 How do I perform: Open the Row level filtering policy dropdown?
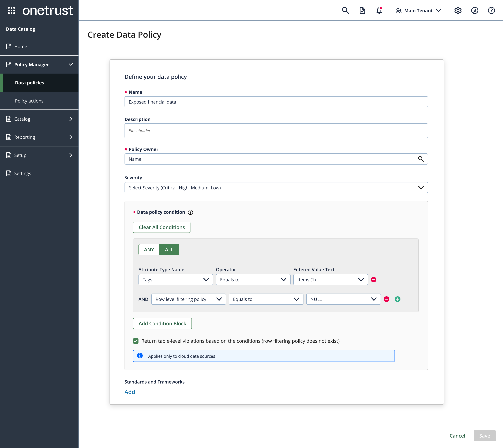[188, 299]
